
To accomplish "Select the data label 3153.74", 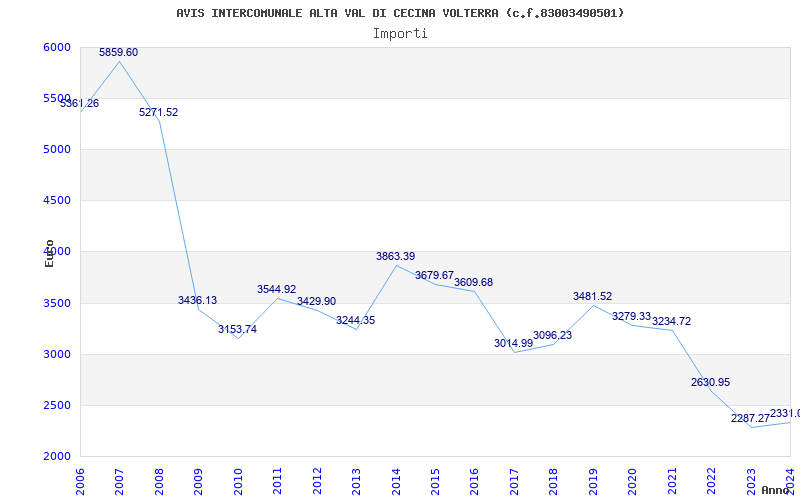I will pyautogui.click(x=237, y=329).
